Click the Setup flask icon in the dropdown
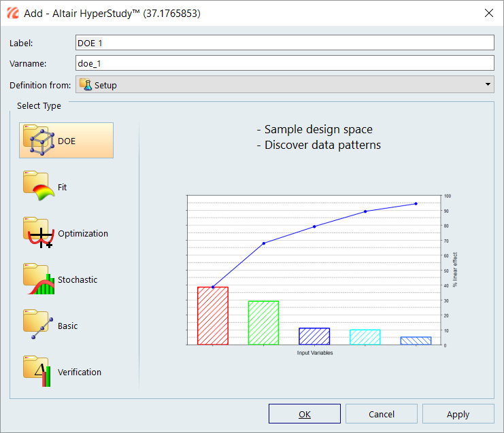 click(86, 84)
